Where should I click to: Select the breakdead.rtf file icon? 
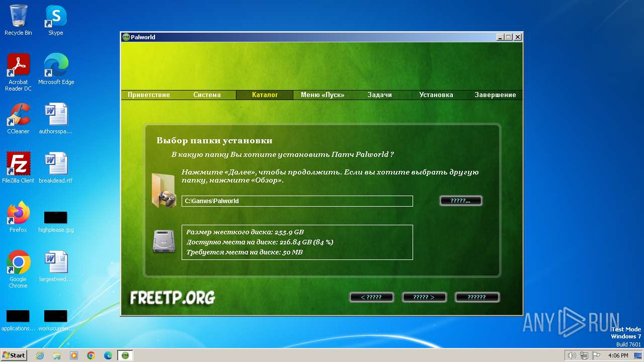tap(56, 168)
